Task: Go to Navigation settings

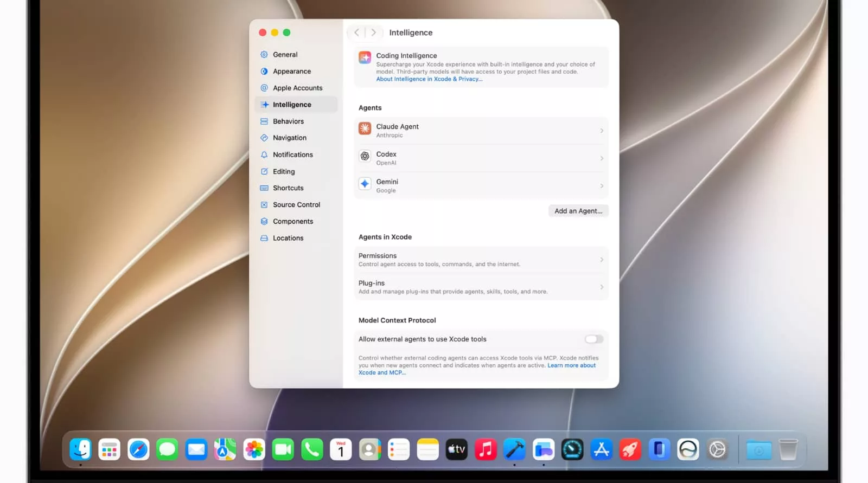Action: 296,138
